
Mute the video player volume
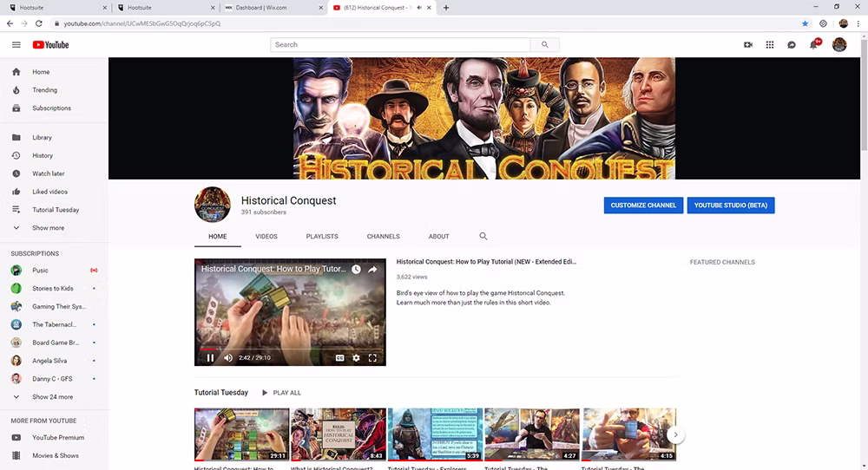coord(228,358)
